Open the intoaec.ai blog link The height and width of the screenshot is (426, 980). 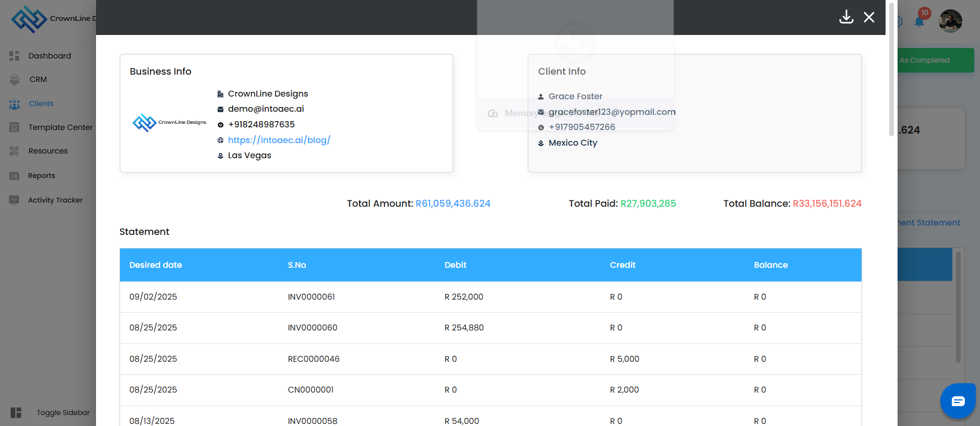click(x=279, y=140)
